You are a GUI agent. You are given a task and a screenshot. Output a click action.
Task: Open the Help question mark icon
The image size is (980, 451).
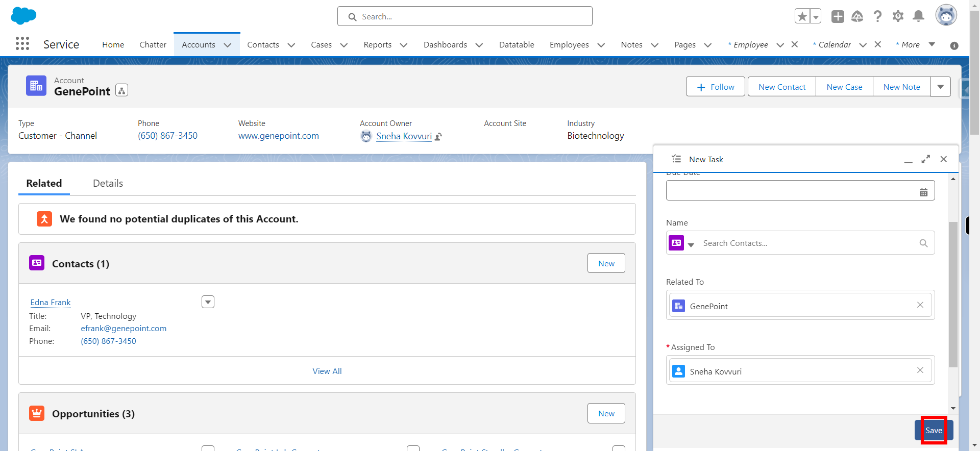tap(877, 16)
